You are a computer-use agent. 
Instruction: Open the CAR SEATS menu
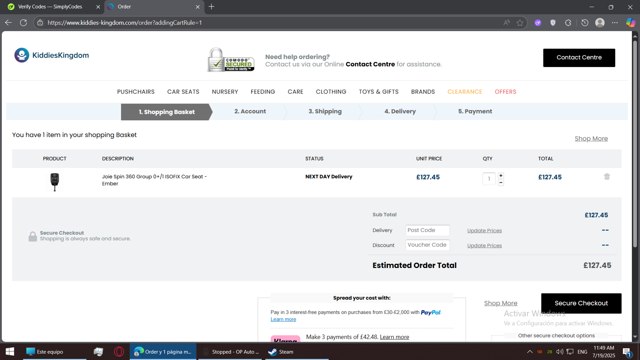point(183,92)
